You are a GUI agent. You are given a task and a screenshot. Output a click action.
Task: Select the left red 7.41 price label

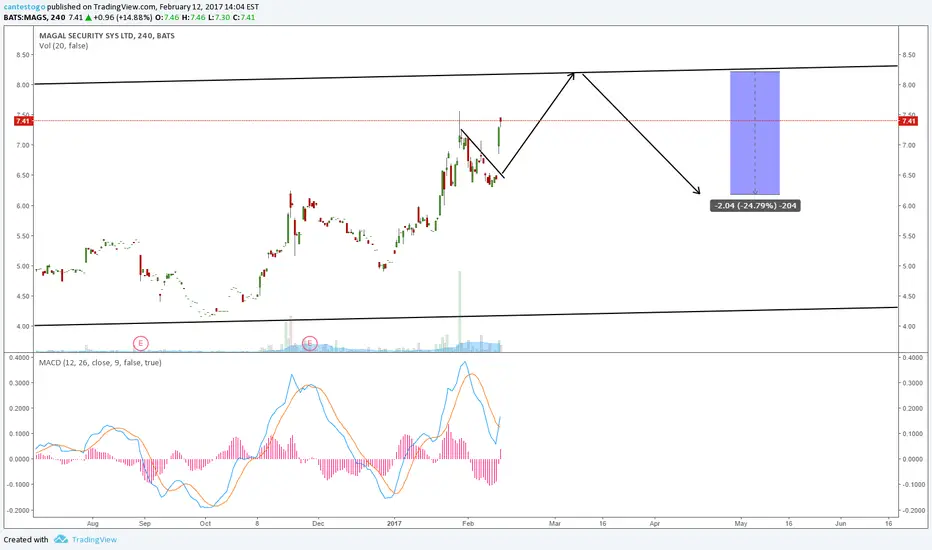[x=23, y=121]
